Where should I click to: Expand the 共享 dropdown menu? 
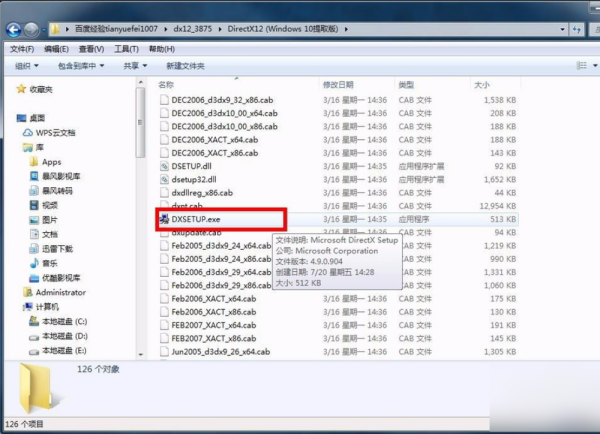pyautogui.click(x=134, y=65)
